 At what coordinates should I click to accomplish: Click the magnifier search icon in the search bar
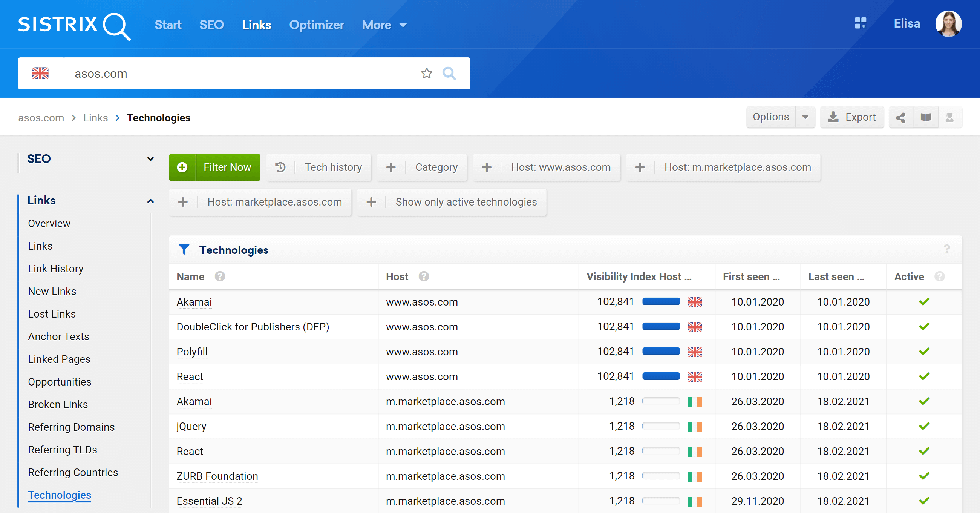point(449,73)
